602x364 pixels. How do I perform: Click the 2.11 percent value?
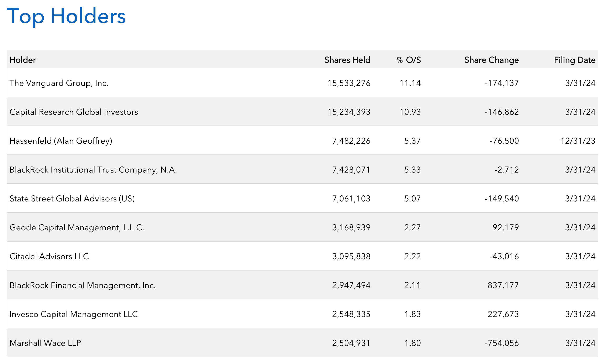tap(412, 285)
